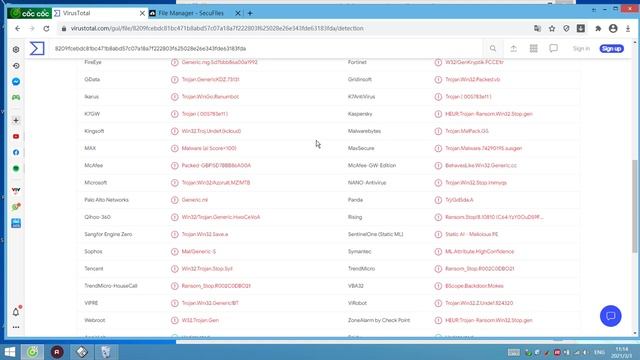640x360 pixels.
Task: Open VirusTotal search magnifier icon
Action: tap(493, 49)
